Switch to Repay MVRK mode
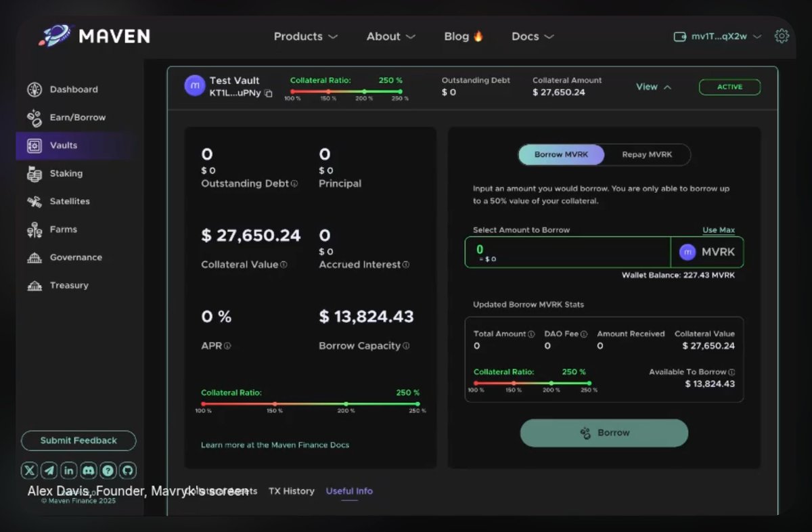 [x=647, y=154]
